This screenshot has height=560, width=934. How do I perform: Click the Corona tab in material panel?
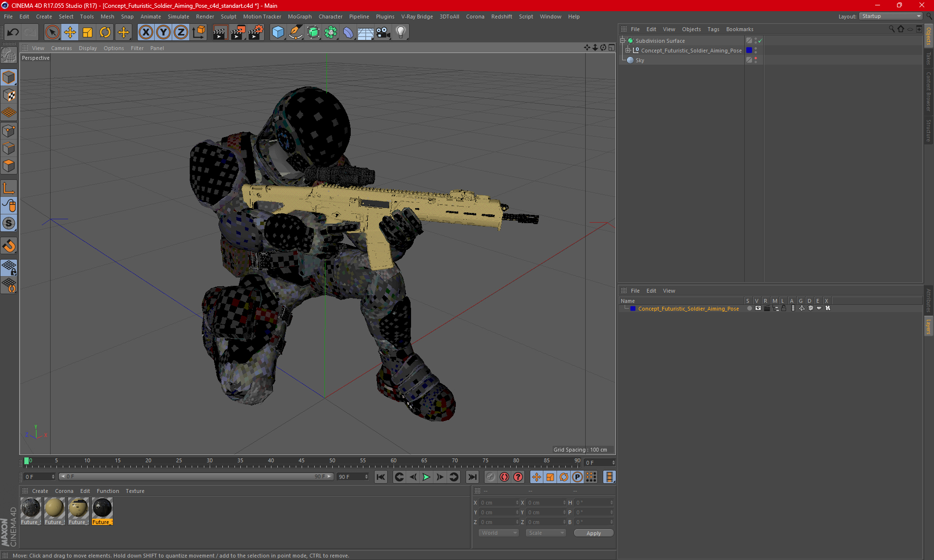point(63,490)
